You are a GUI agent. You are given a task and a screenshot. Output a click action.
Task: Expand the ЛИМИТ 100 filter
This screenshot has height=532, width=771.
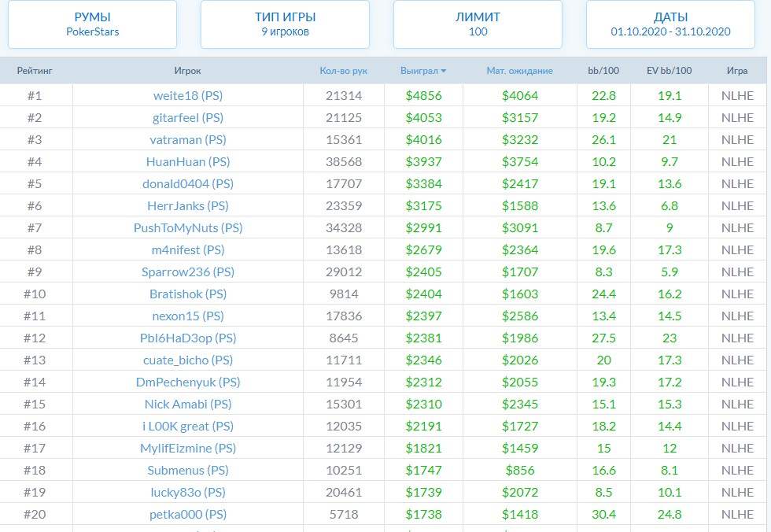[478, 24]
